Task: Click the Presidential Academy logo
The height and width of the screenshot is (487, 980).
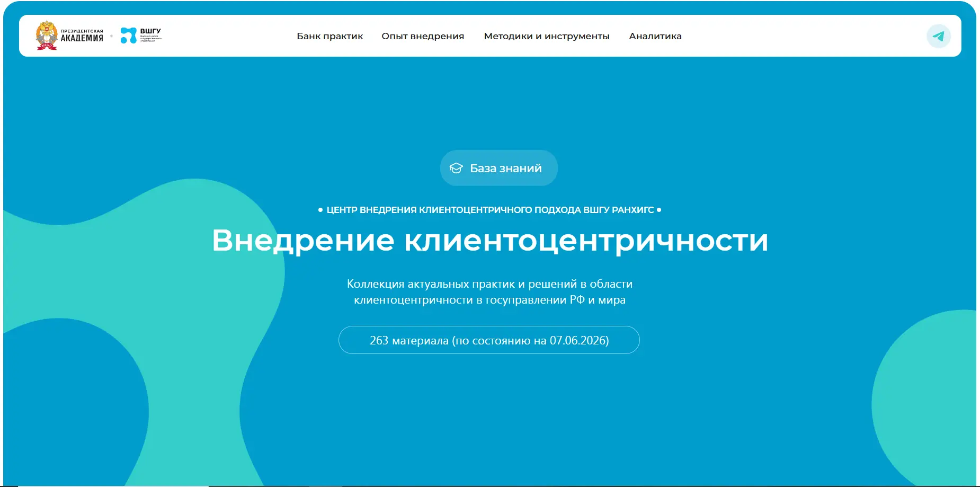Action: point(69,36)
